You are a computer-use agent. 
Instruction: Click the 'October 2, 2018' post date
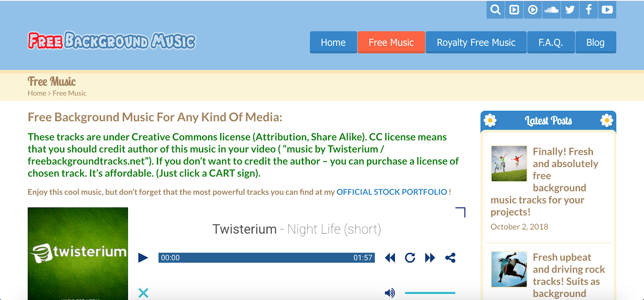[519, 227]
